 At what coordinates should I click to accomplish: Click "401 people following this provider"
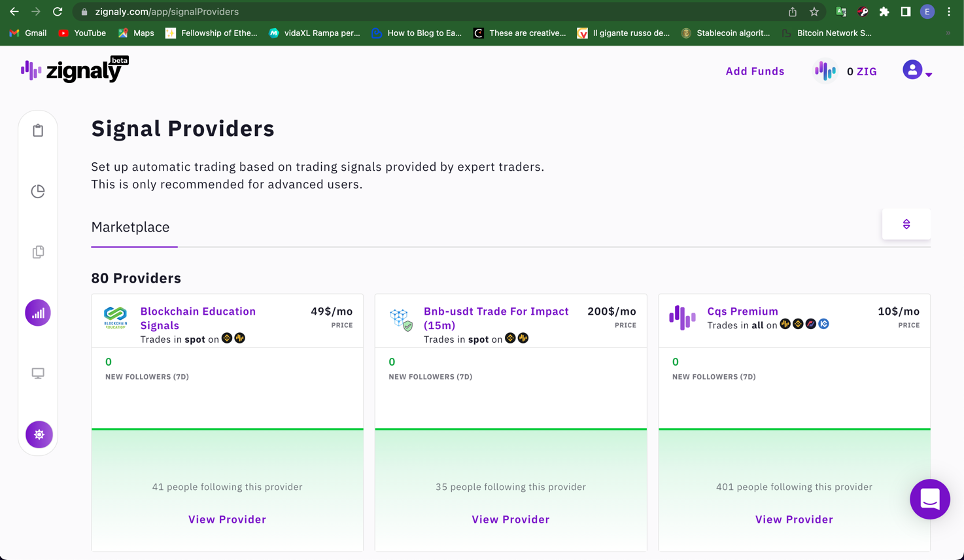[794, 487]
